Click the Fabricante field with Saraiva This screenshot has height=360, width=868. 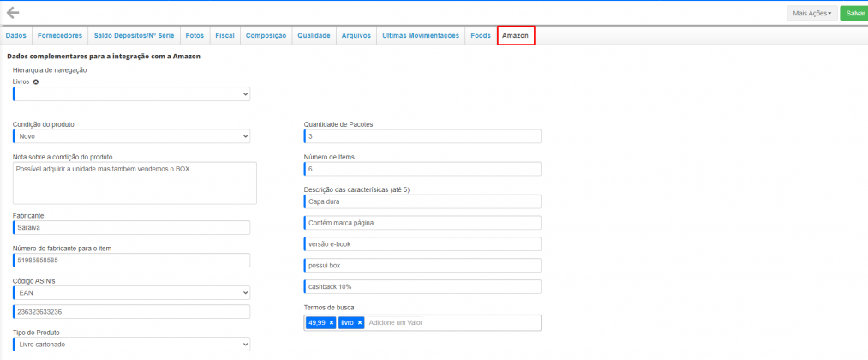[131, 227]
